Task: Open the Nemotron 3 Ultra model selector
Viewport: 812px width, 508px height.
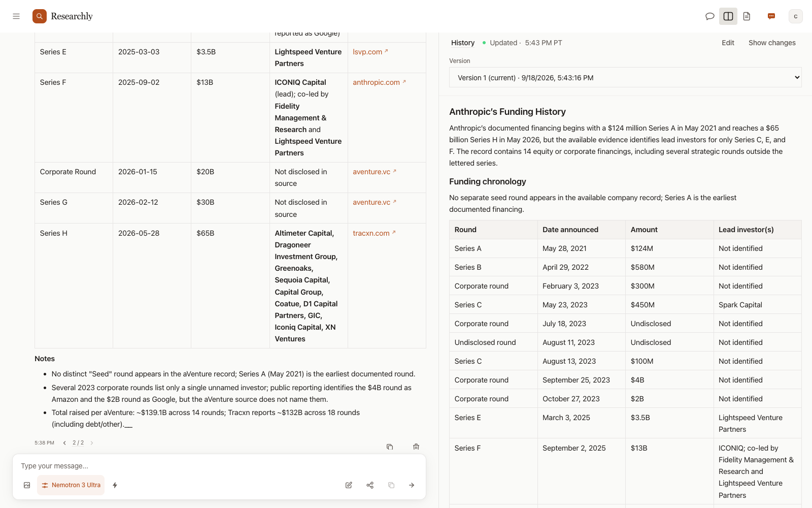Action: [x=71, y=485]
